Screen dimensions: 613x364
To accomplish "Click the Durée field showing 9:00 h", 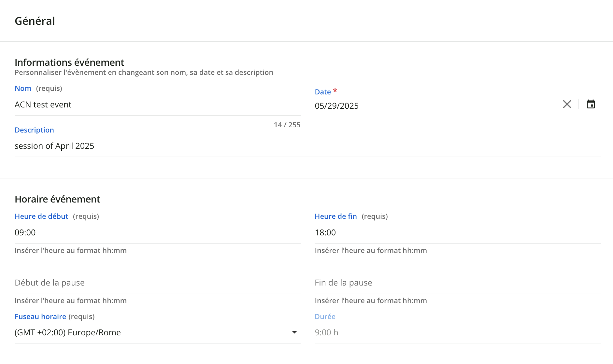I will 457,332.
